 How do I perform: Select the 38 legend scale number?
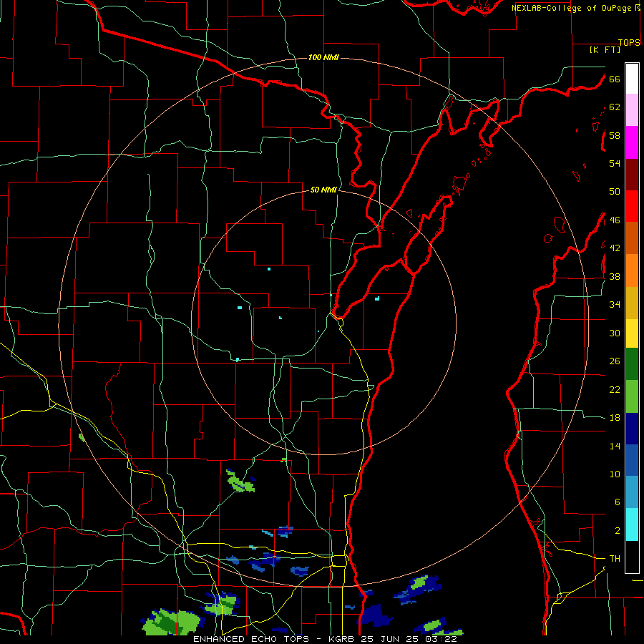(615, 277)
